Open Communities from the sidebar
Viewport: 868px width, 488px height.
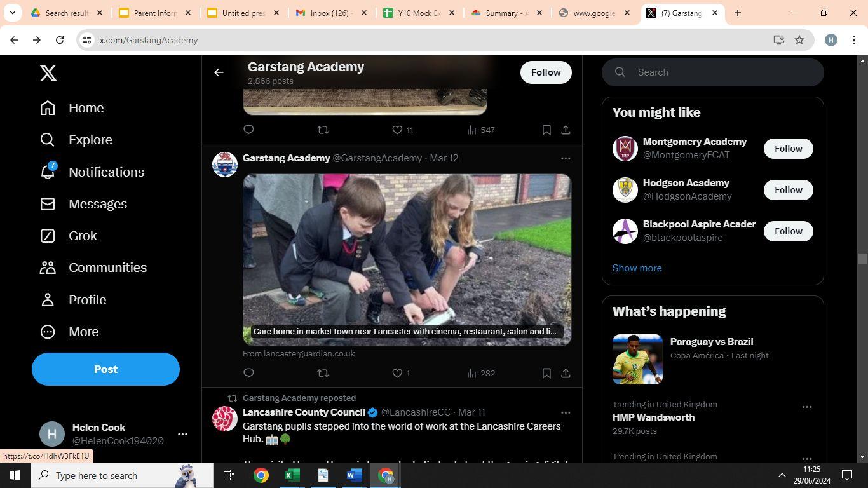(x=93, y=268)
